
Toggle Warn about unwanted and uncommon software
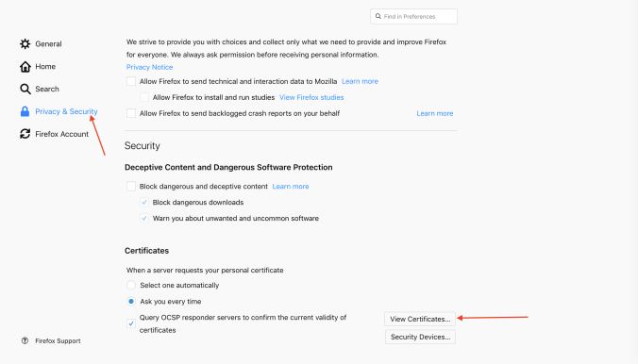pos(144,219)
